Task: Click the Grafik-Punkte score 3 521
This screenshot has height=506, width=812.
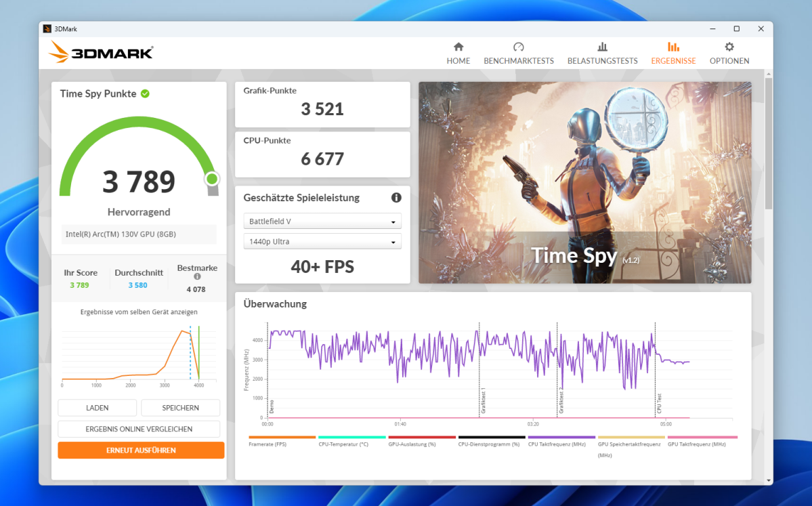Action: pyautogui.click(x=322, y=109)
